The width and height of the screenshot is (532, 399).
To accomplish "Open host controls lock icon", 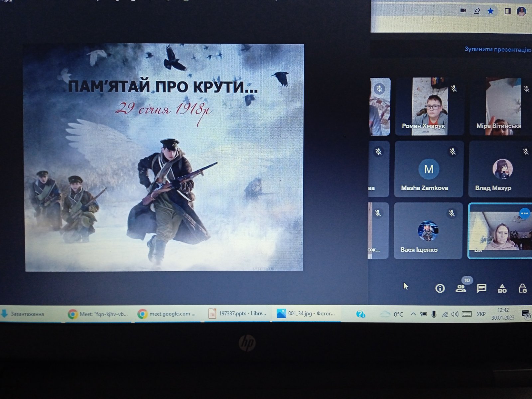I will click(x=522, y=288).
